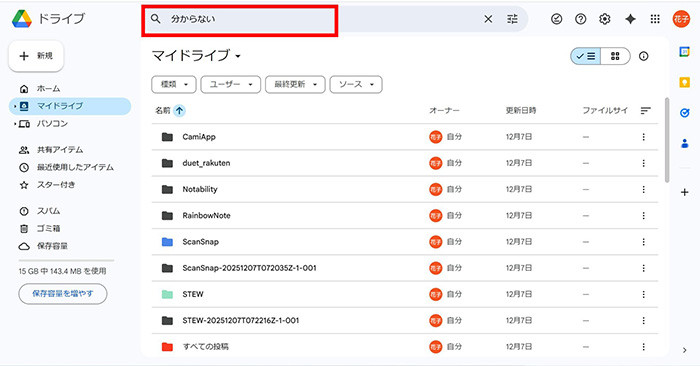Open more actions for STEW-20251207T072216Z-1-001
Image resolution: width=700 pixels, height=366 pixels.
(643, 320)
